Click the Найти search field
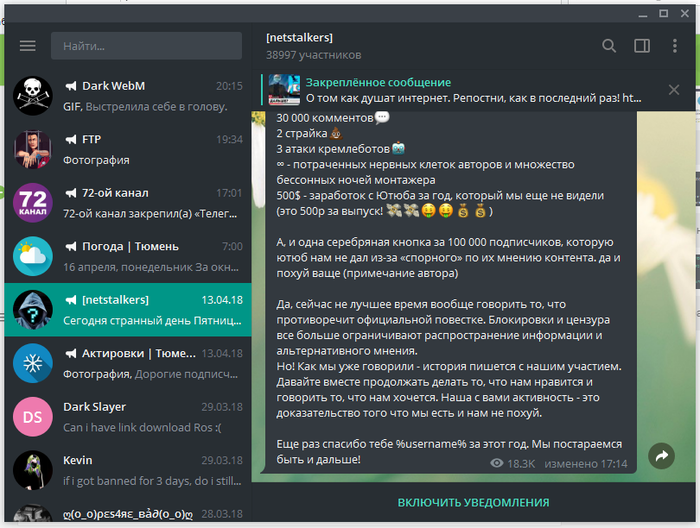The height and width of the screenshot is (528, 700). point(146,46)
